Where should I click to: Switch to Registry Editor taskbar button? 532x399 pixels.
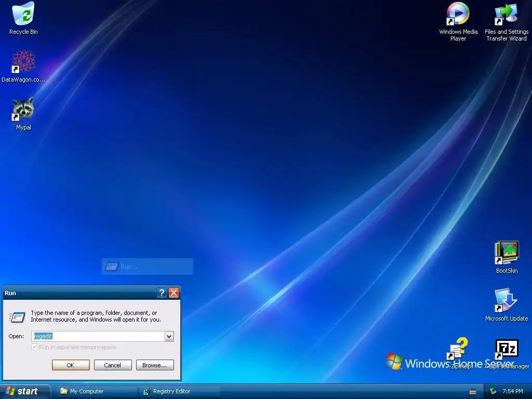[x=179, y=391]
